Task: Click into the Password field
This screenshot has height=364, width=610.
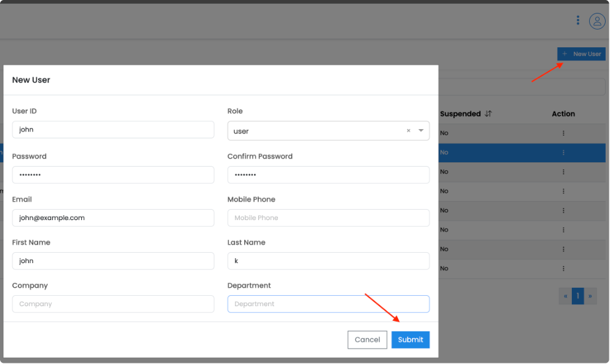Action: tap(113, 175)
